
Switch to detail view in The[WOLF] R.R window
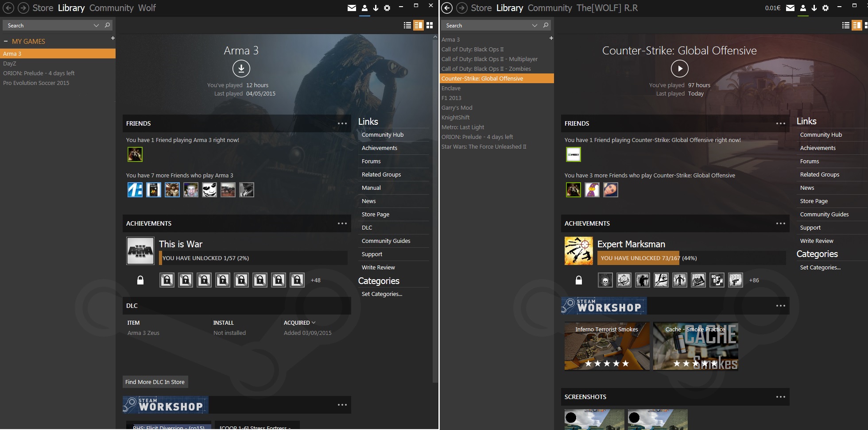pyautogui.click(x=856, y=25)
